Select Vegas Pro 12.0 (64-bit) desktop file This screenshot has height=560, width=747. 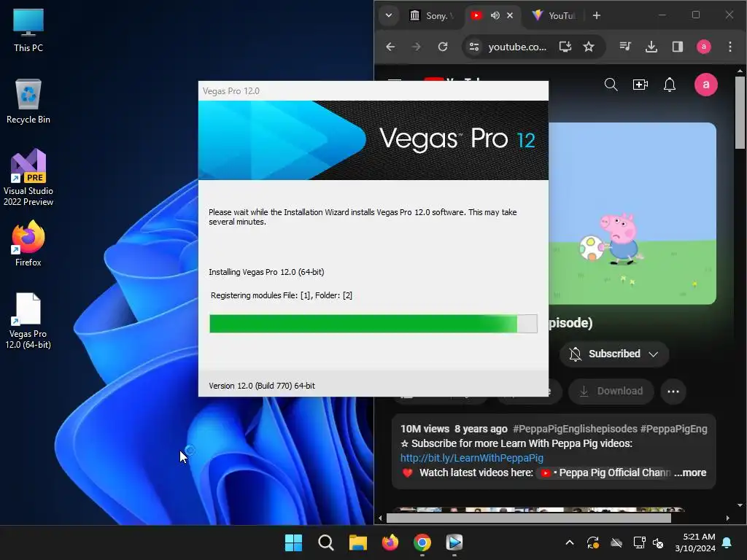pos(28,321)
